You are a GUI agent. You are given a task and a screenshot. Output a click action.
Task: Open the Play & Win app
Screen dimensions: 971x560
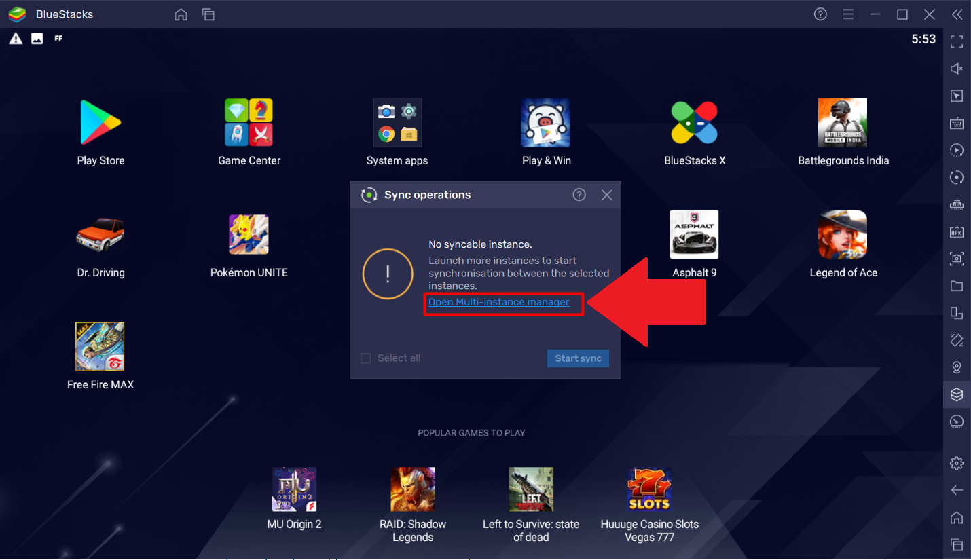(x=545, y=122)
